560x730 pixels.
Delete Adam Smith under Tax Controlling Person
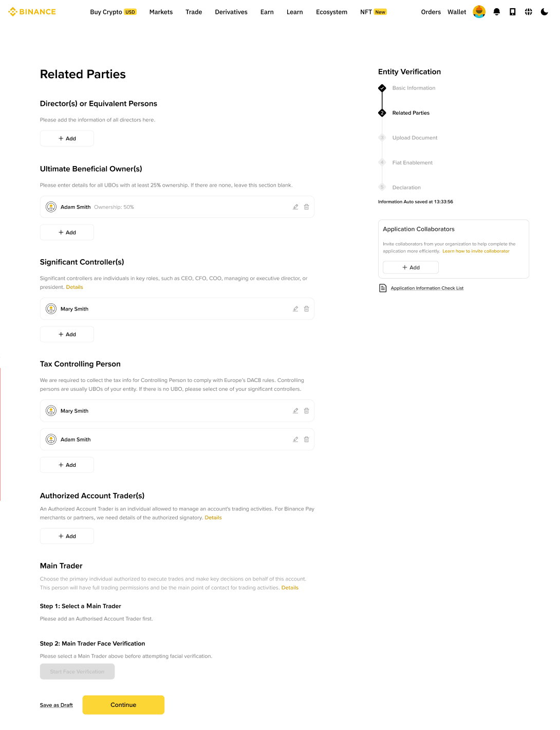pyautogui.click(x=307, y=440)
